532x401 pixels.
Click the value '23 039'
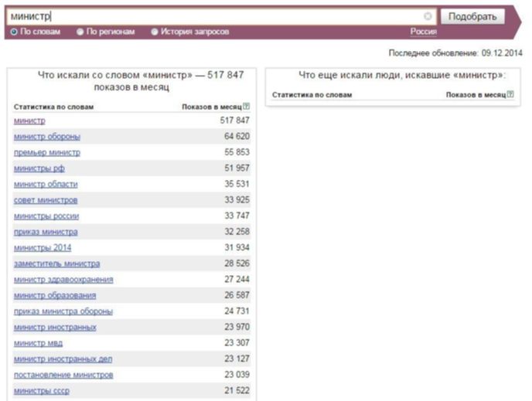tap(237, 375)
